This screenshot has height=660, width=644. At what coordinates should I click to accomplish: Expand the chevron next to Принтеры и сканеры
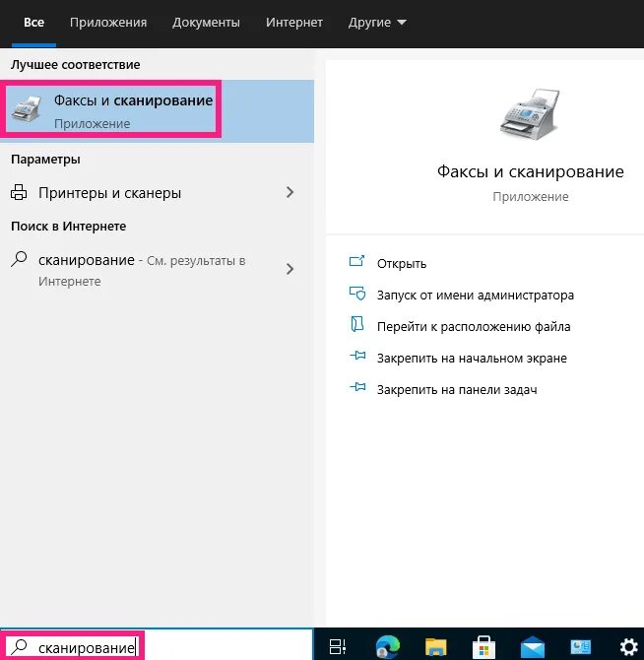(290, 192)
